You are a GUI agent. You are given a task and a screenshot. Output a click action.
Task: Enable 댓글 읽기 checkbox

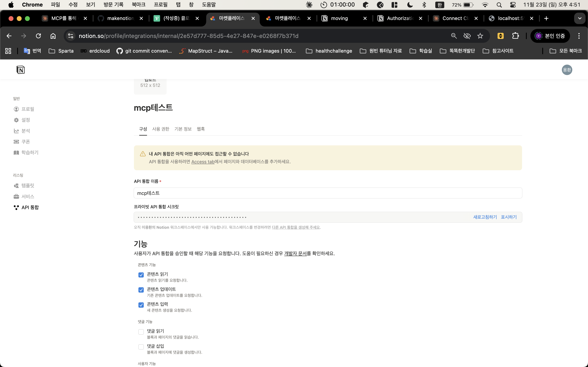[x=141, y=332]
